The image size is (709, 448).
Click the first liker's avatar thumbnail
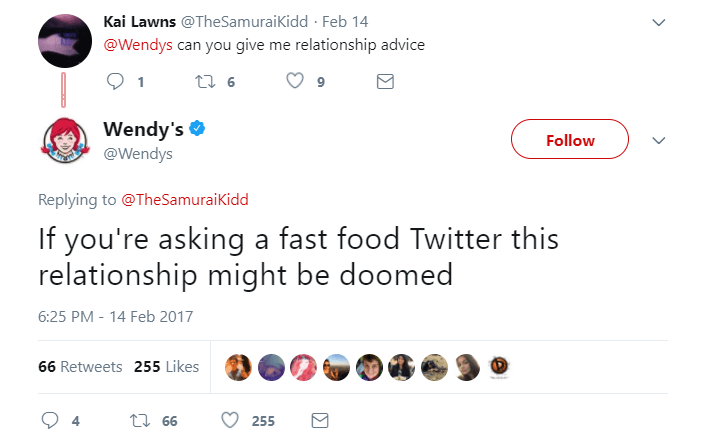click(x=239, y=367)
